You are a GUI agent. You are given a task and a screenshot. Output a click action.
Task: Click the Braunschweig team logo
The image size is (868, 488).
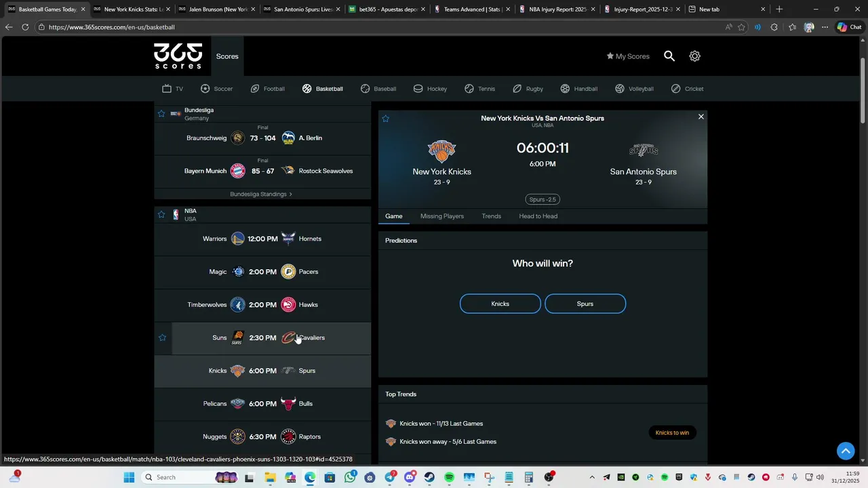click(237, 138)
